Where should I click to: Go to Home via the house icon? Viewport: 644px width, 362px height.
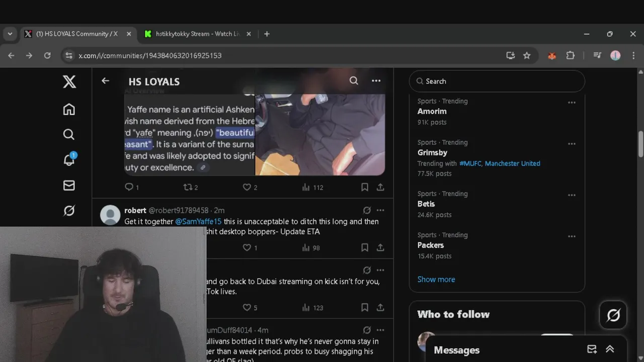click(69, 109)
